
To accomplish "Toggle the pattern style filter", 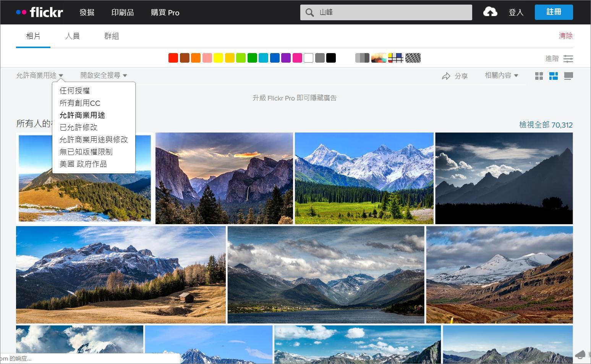I will tap(413, 58).
